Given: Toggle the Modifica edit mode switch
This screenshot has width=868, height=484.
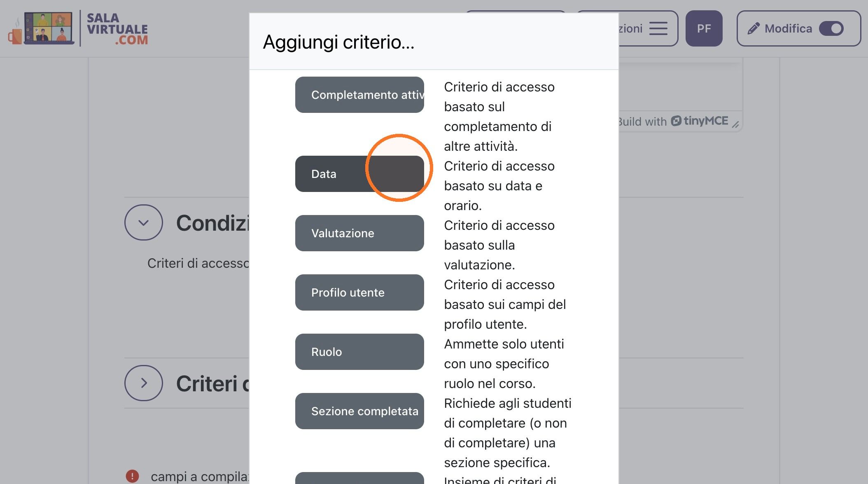Looking at the screenshot, I should point(831,28).
